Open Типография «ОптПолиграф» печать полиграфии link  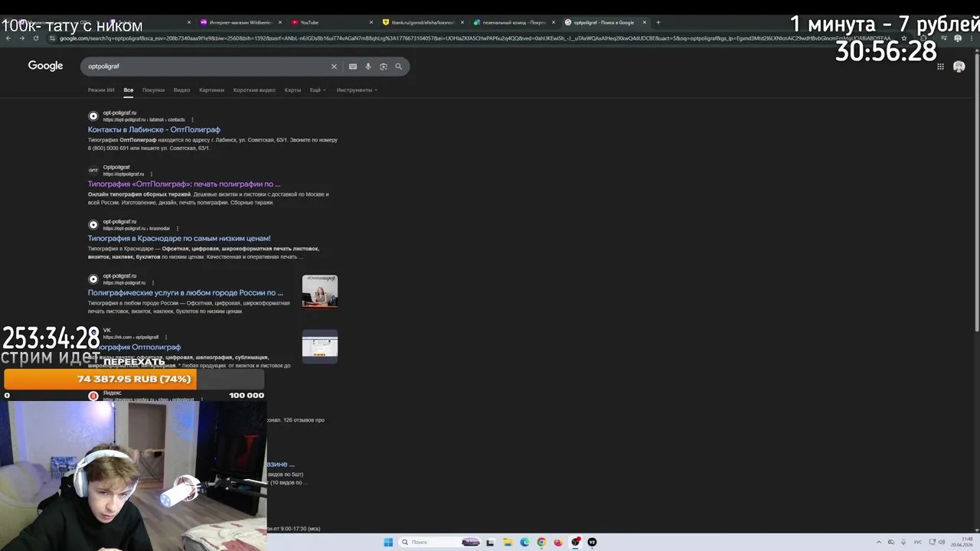(x=184, y=184)
